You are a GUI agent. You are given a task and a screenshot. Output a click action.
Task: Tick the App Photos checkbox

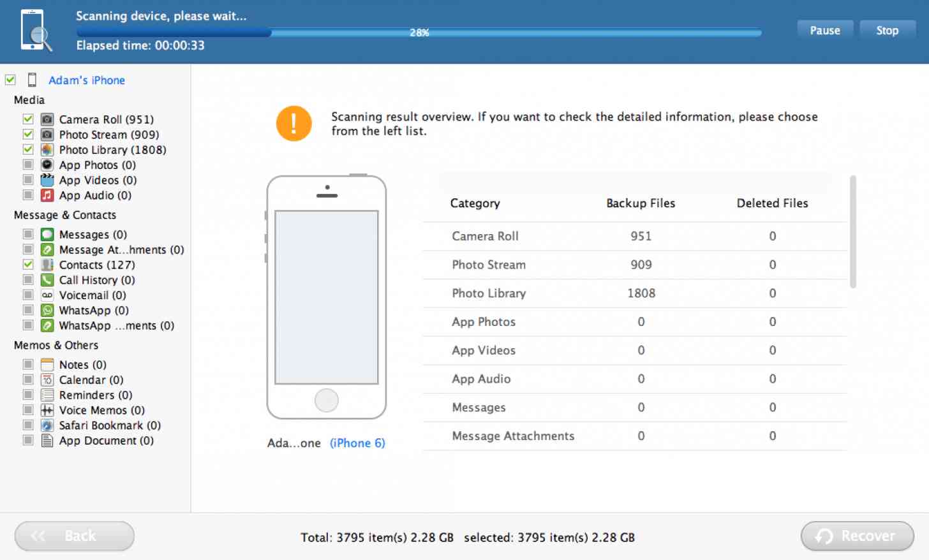click(28, 165)
